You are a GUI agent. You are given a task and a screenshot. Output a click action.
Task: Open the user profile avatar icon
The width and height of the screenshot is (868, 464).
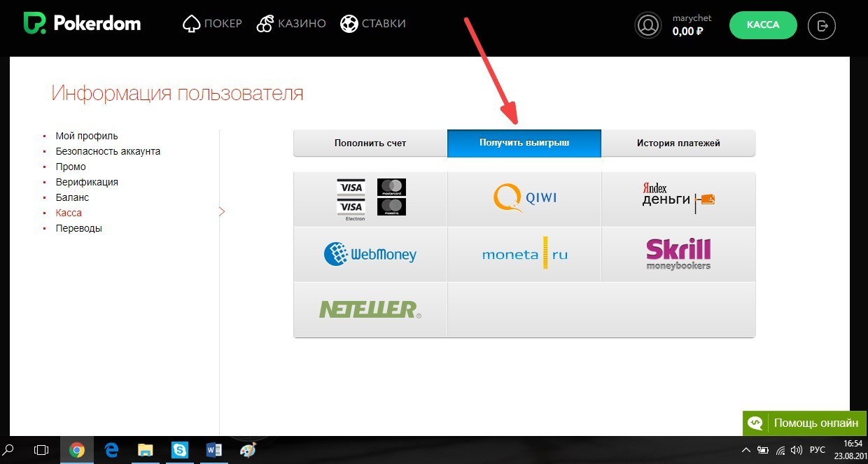point(648,25)
